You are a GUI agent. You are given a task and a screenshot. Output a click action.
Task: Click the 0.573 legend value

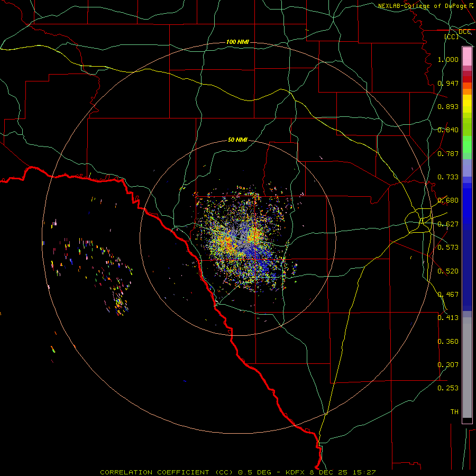tap(448, 248)
